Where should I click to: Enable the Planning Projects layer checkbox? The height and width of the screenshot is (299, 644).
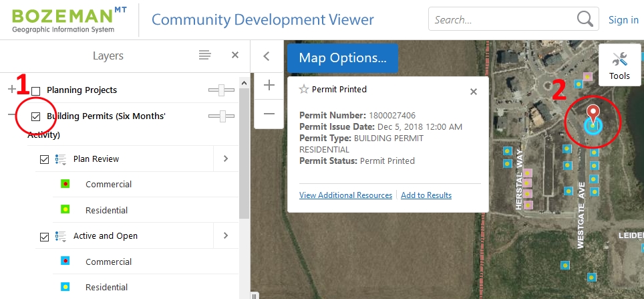point(36,90)
